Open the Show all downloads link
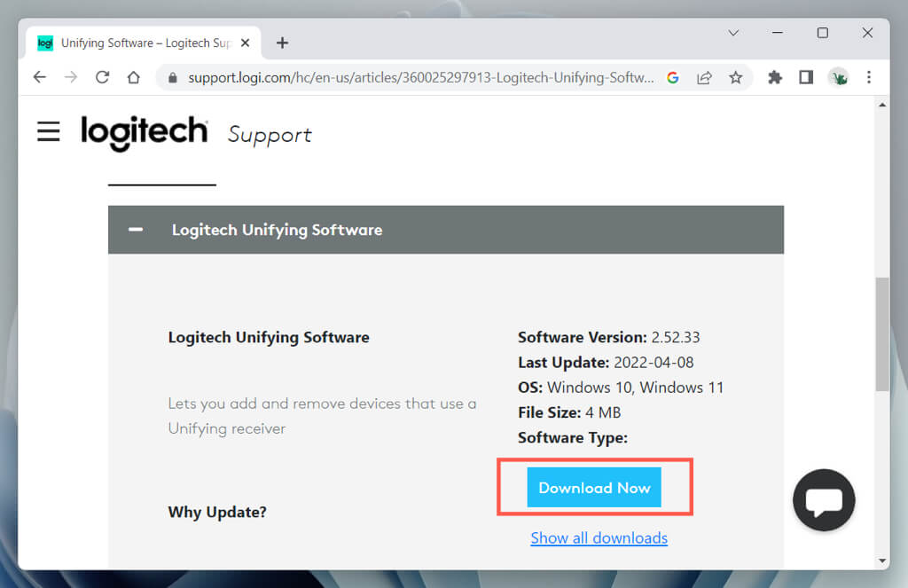The width and height of the screenshot is (908, 588). tap(599, 538)
